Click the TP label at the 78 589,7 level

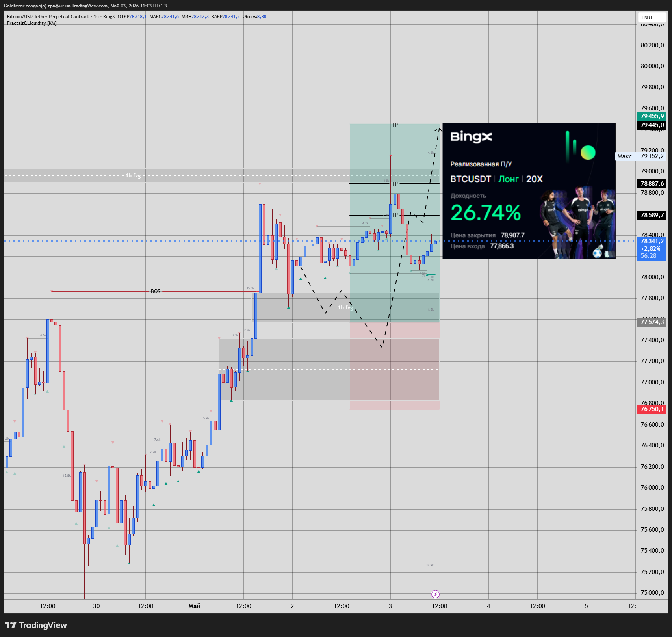click(x=395, y=215)
